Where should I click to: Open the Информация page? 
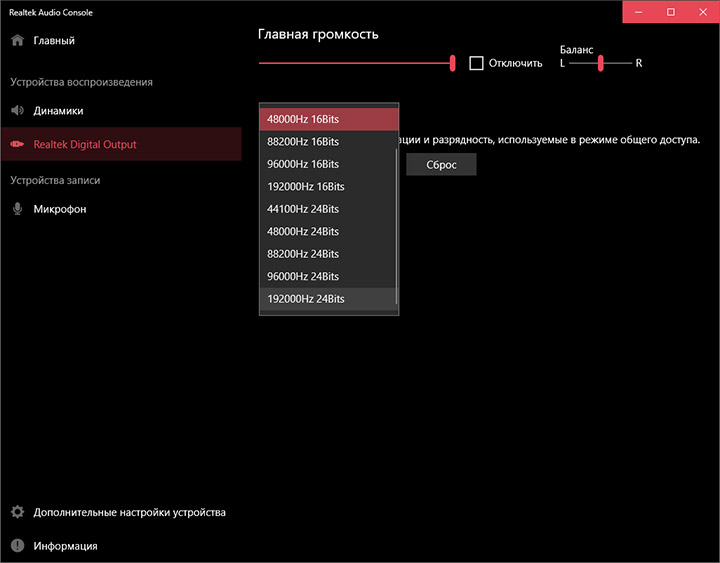121,546
